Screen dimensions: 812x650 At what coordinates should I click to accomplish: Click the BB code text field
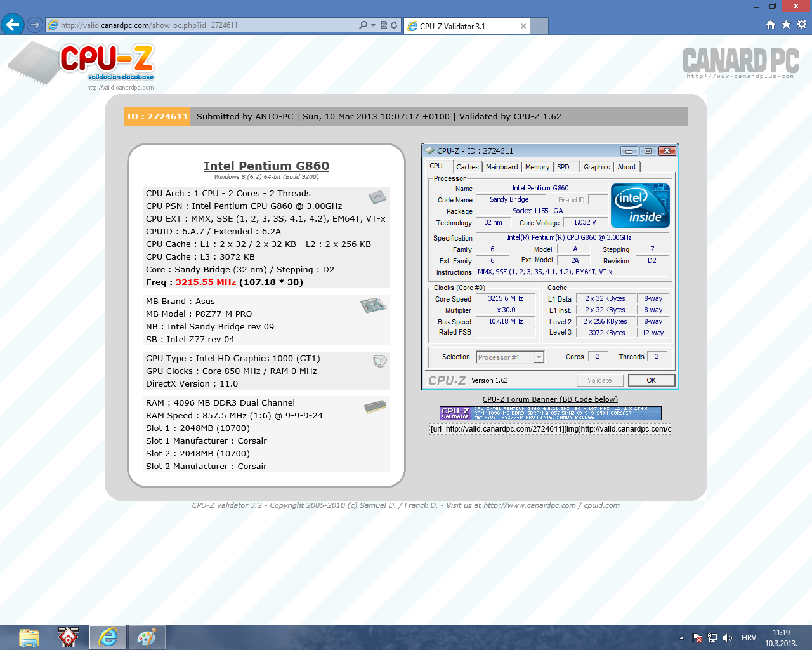tap(550, 429)
